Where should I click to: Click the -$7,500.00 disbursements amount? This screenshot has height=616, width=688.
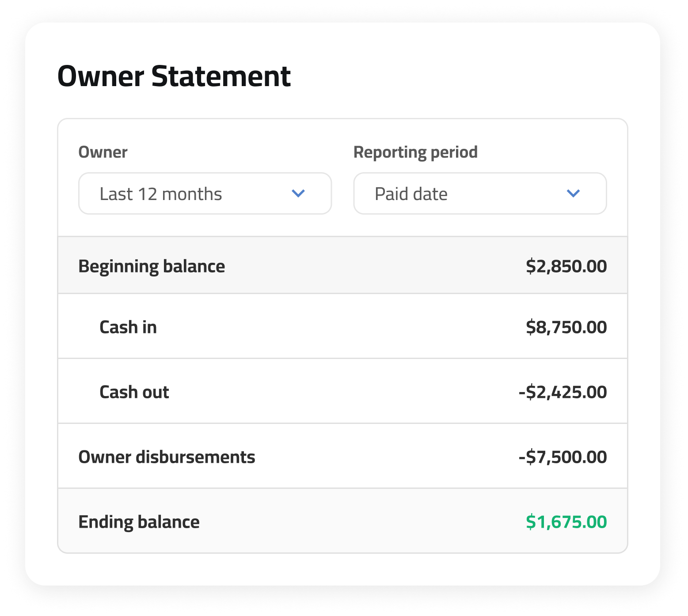tap(563, 457)
